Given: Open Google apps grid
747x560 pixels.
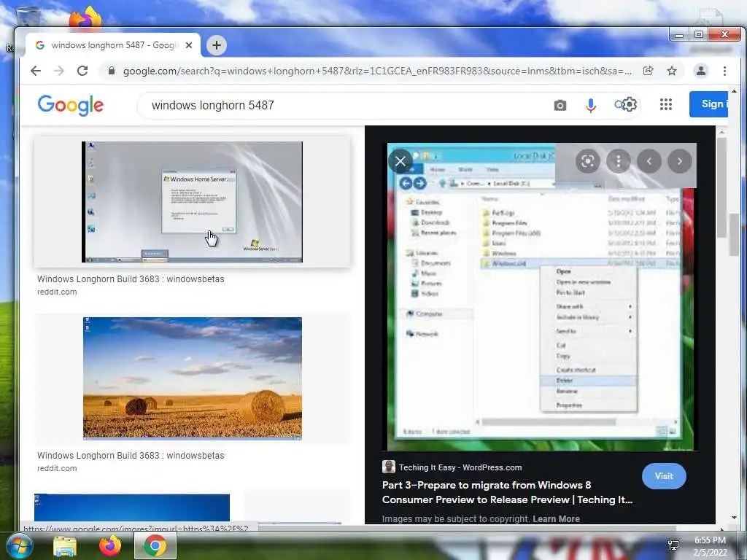Looking at the screenshot, I should pos(665,104).
